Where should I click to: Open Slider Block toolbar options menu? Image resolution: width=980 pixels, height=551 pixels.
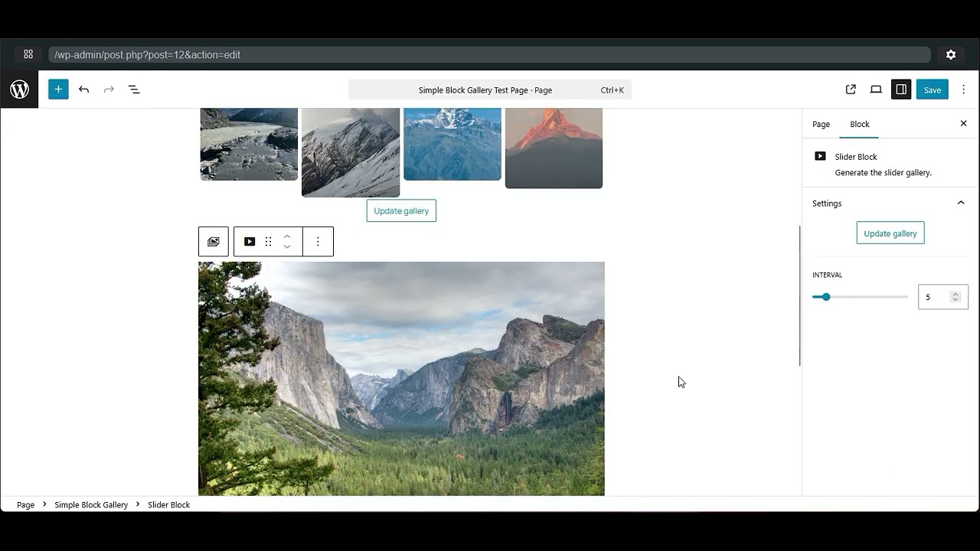coord(318,242)
